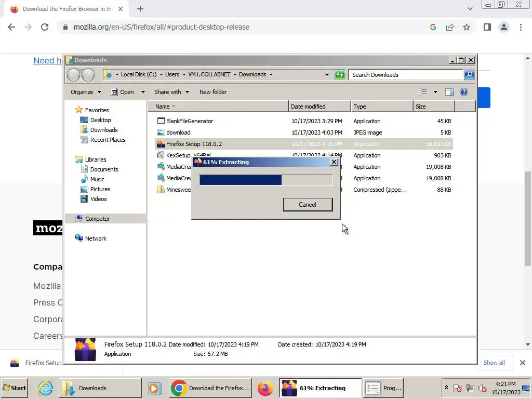Click the Action Center flag tray icon
This screenshot has height=399, width=532.
(x=457, y=388)
